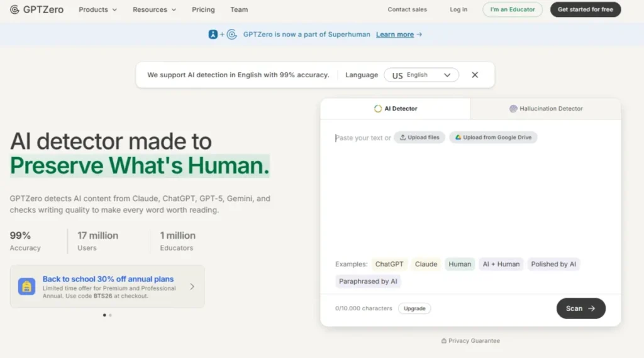644x358 pixels.
Task: Open the Products dropdown menu
Action: tap(97, 9)
